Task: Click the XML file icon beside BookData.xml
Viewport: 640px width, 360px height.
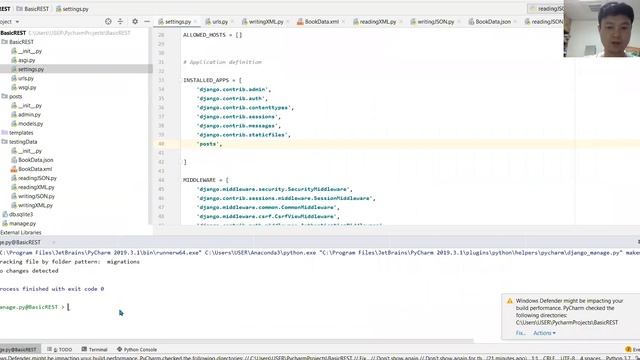Action: (x=14, y=169)
